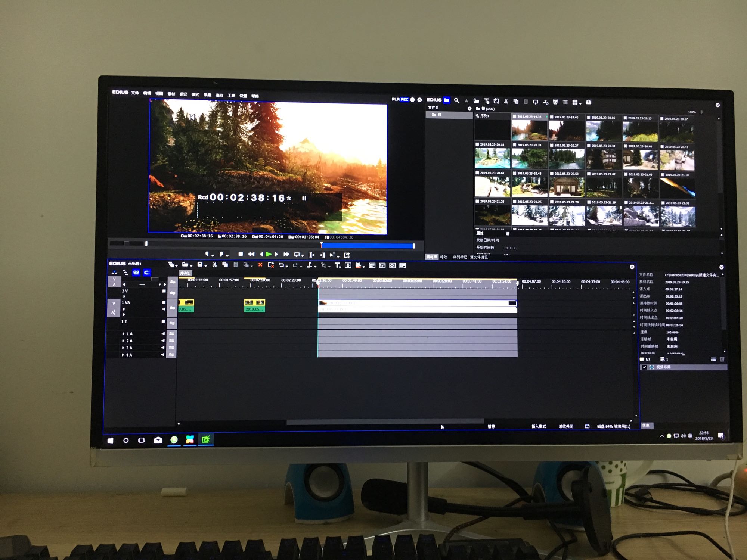Viewport: 747px width, 560px height.
Task: Click the ripple delete icon
Action: click(x=271, y=265)
